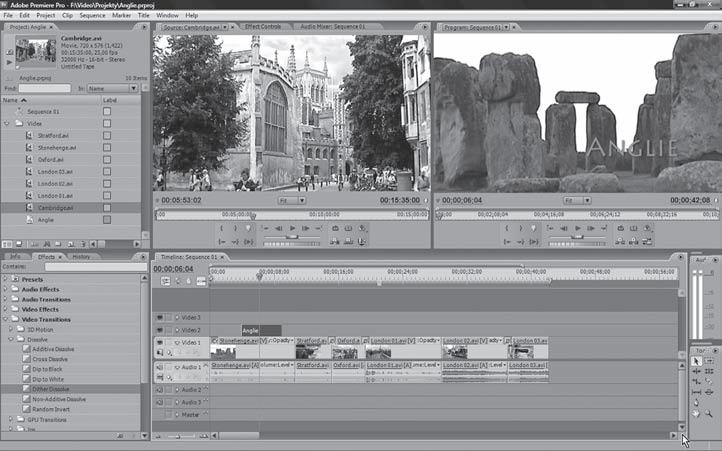Viewport: 722px width, 451px height.
Task: Click the Project panel thumbnail play button
Action: (x=9, y=62)
